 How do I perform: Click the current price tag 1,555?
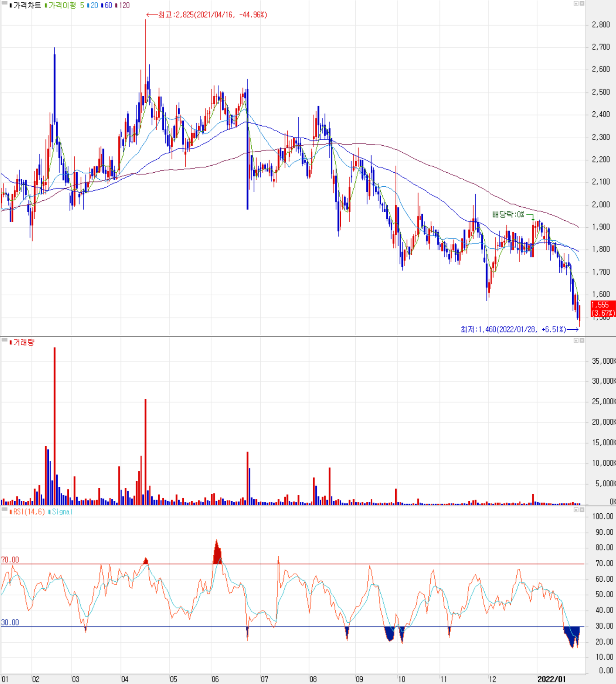point(603,309)
